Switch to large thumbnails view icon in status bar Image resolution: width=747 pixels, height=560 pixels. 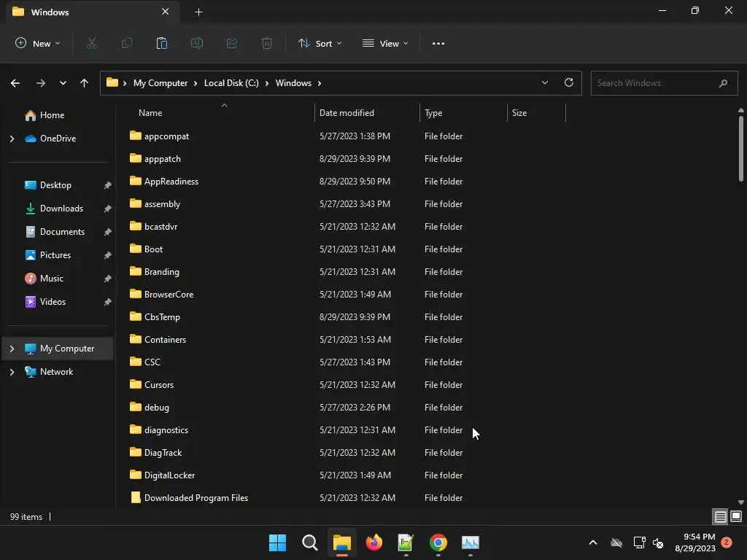736,517
